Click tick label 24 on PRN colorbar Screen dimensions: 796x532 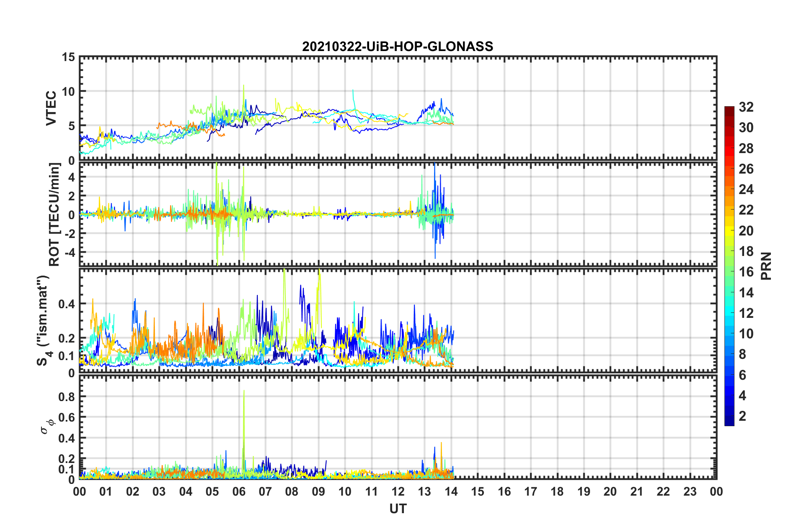tap(746, 189)
